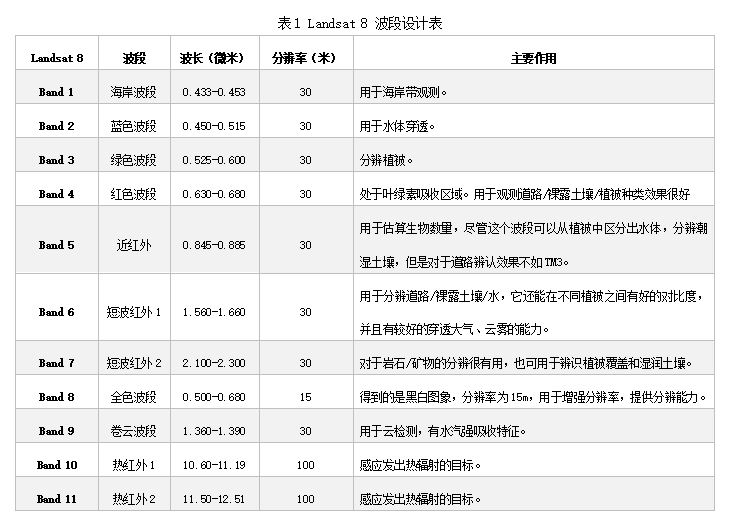Click the 'Band 1' row label
Screen dimensions: 739x514
(56, 92)
